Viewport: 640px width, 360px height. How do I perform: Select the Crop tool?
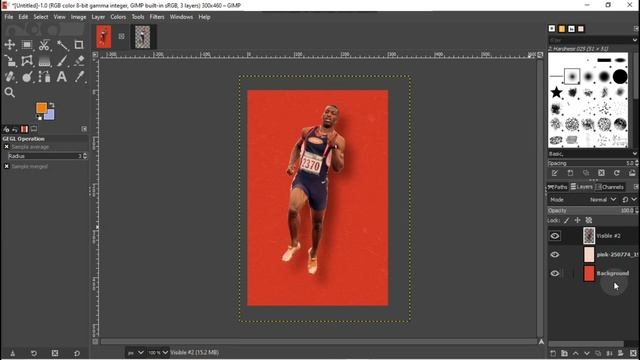coord(79,44)
